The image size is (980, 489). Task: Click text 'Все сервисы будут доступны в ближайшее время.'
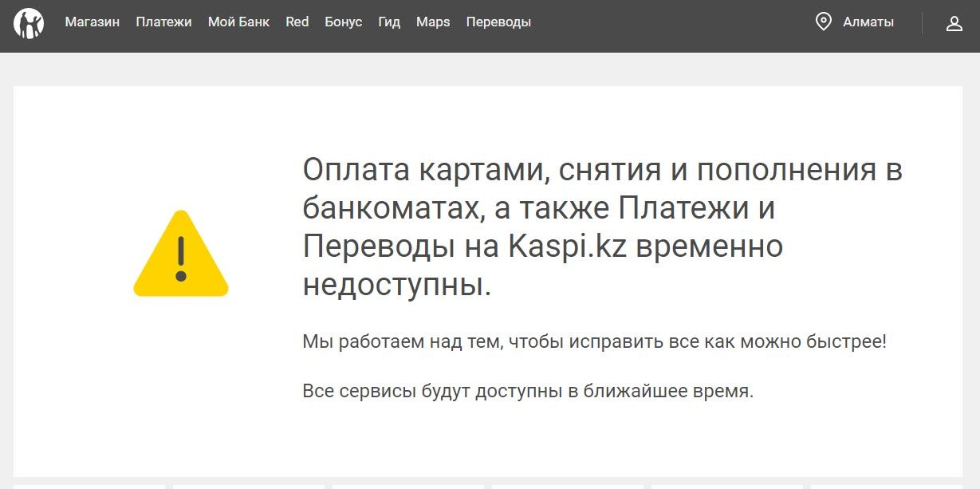coord(528,392)
